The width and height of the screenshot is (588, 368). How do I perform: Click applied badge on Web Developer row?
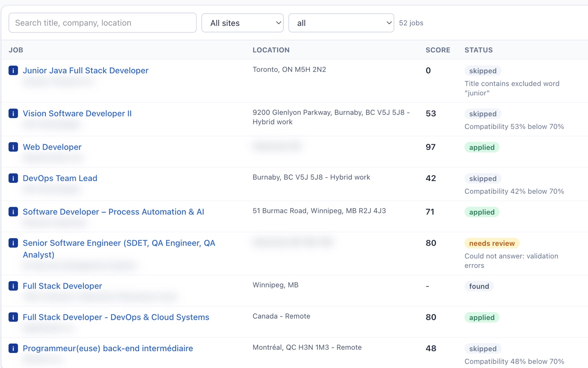482,147
